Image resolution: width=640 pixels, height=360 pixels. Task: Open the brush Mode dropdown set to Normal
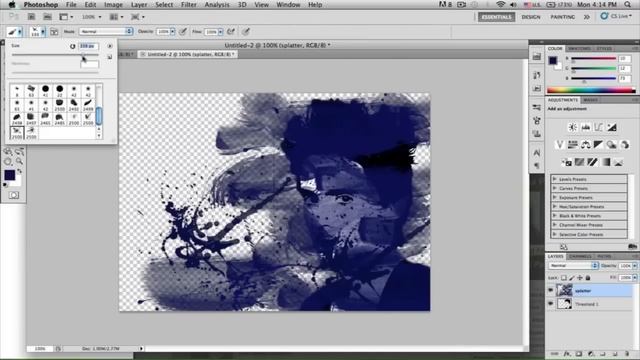106,31
